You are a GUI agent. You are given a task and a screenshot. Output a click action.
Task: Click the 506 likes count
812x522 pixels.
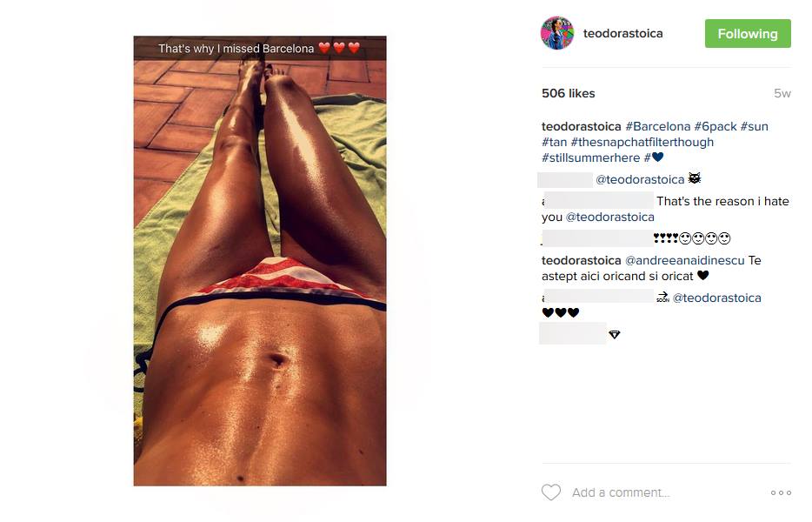point(568,93)
